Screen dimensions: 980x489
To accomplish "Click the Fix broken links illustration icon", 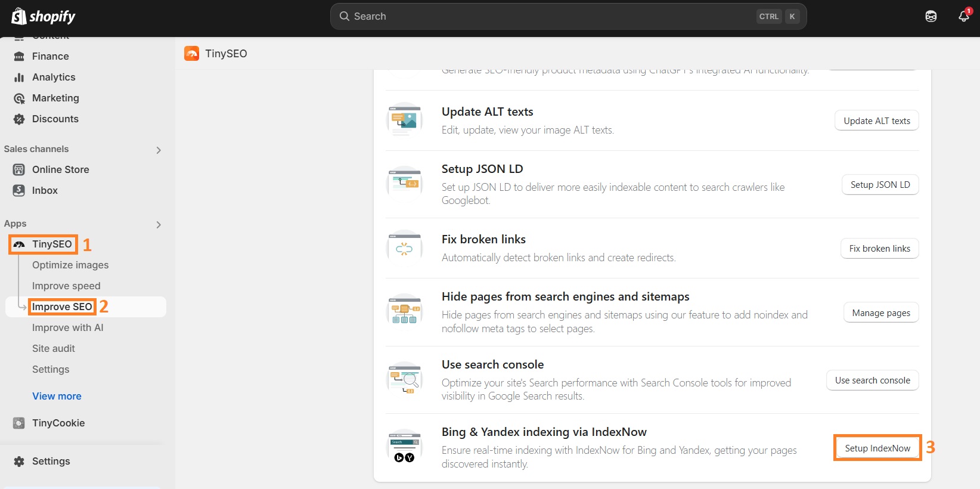I will [405, 247].
